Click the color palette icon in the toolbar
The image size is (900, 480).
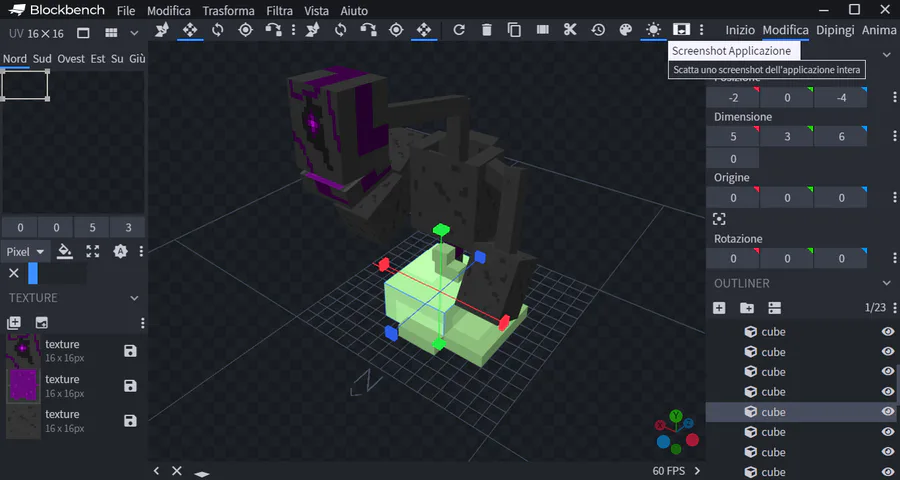coord(626,29)
